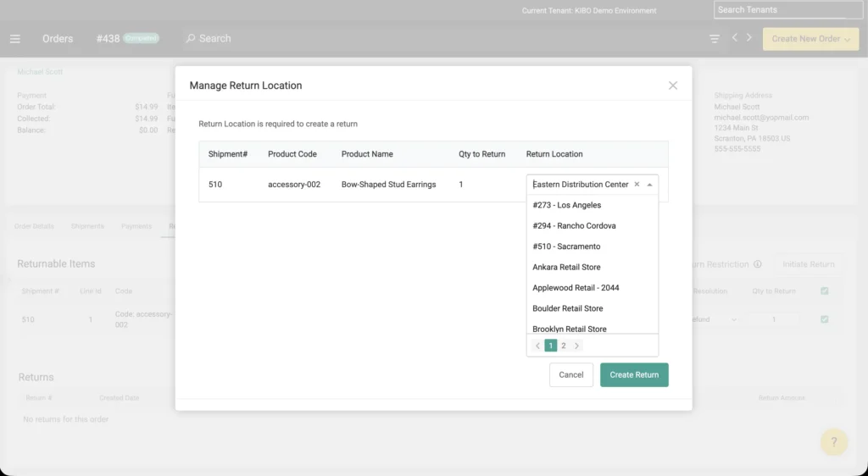Clear the selected Eastern Distribution Center location
This screenshot has height=476, width=868.
tap(637, 185)
